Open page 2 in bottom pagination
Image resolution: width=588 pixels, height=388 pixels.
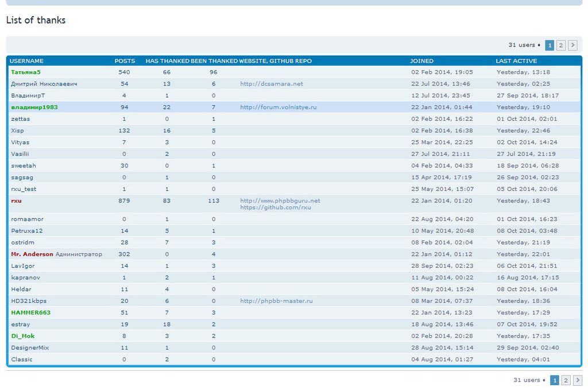[x=566, y=380]
